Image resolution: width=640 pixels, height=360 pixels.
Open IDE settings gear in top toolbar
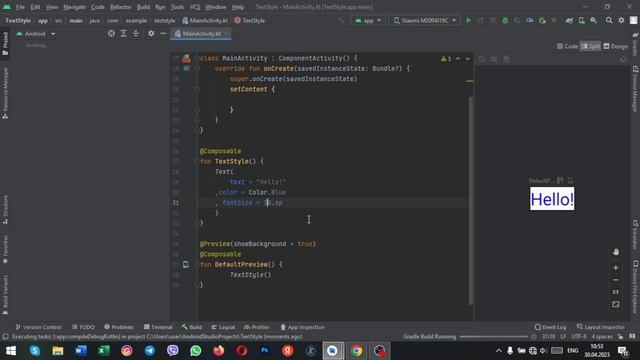(x=621, y=20)
